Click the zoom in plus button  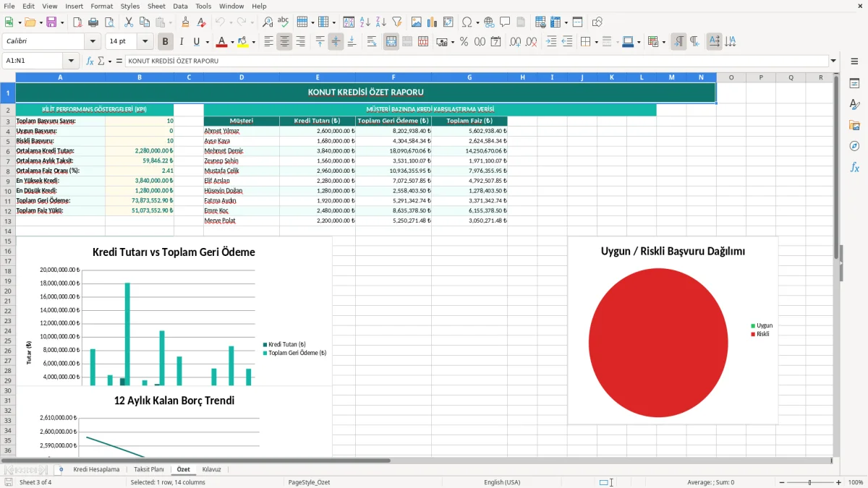coord(838,482)
